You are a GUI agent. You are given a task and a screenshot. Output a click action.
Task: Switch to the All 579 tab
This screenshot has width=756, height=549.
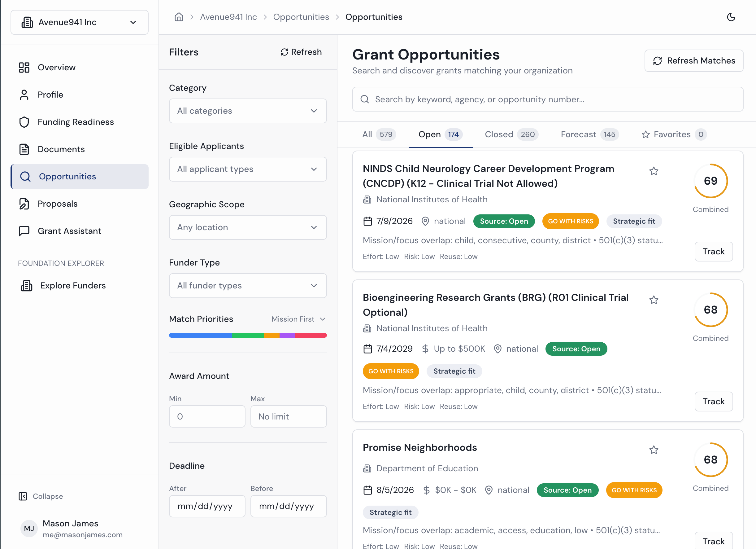[379, 134]
